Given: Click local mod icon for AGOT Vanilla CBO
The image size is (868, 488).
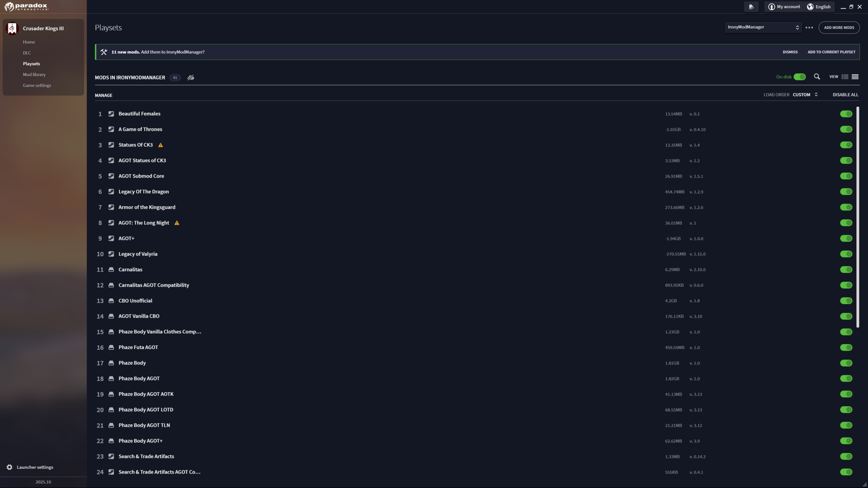Looking at the screenshot, I should point(111,316).
